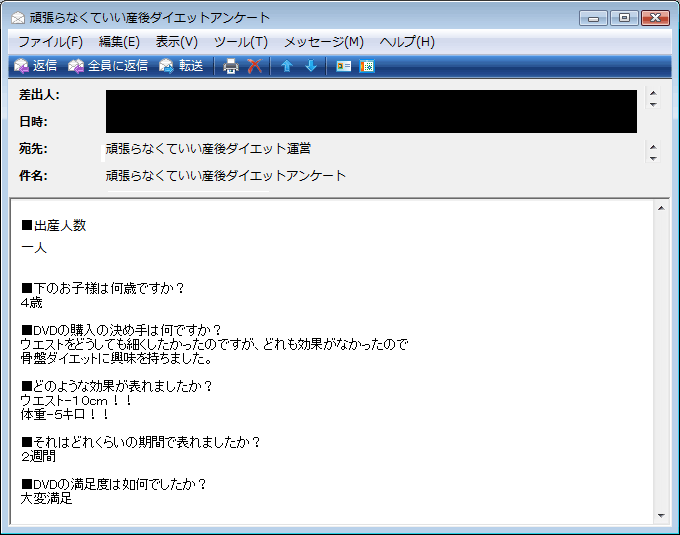Screen dimensions: 680x535
Task: Open the 編集(E) menu
Action: click(x=119, y=42)
